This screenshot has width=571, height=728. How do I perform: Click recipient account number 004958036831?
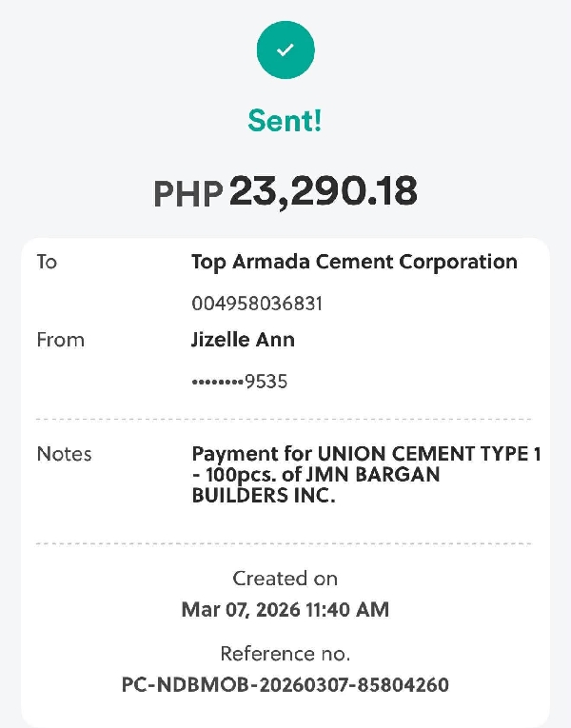(x=257, y=304)
